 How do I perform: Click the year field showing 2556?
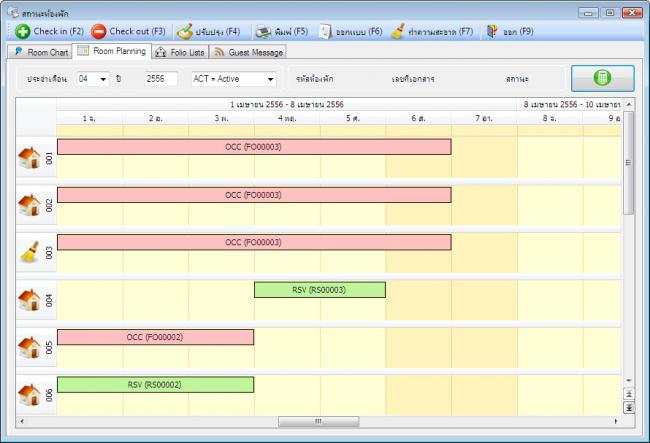coord(161,79)
